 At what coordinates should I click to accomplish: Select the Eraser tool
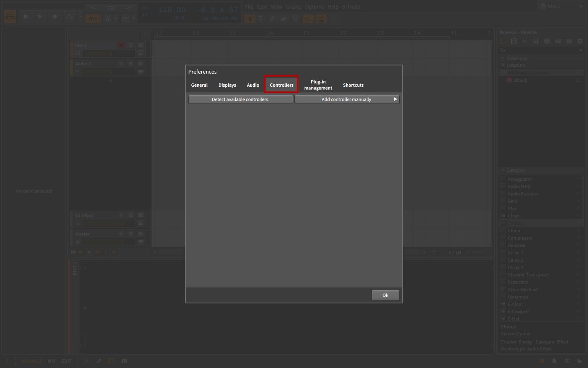pos(283,19)
